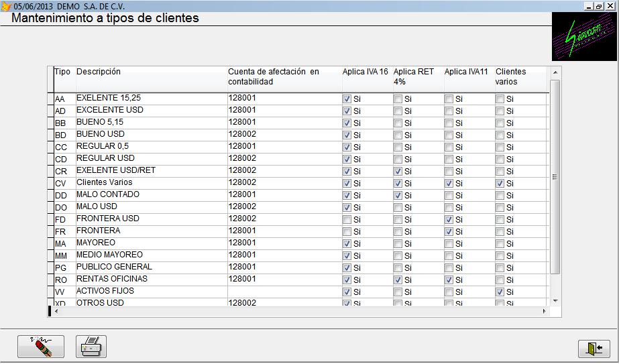Screen dimensions: 619x364
Task: Toggle Aplica RET 4% for row CR
Action: [398, 172]
